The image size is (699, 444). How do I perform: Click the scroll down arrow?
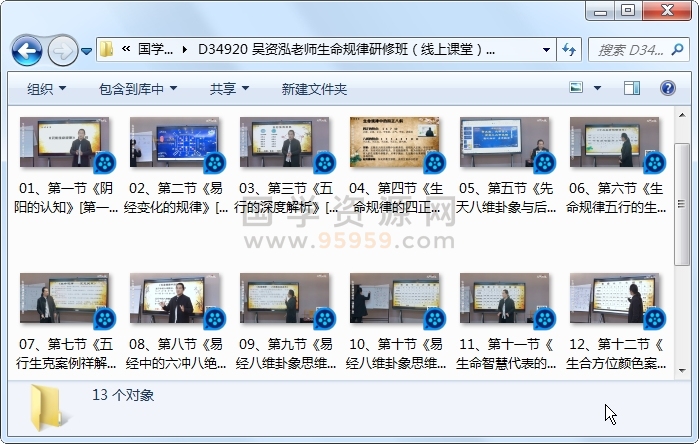coord(682,370)
